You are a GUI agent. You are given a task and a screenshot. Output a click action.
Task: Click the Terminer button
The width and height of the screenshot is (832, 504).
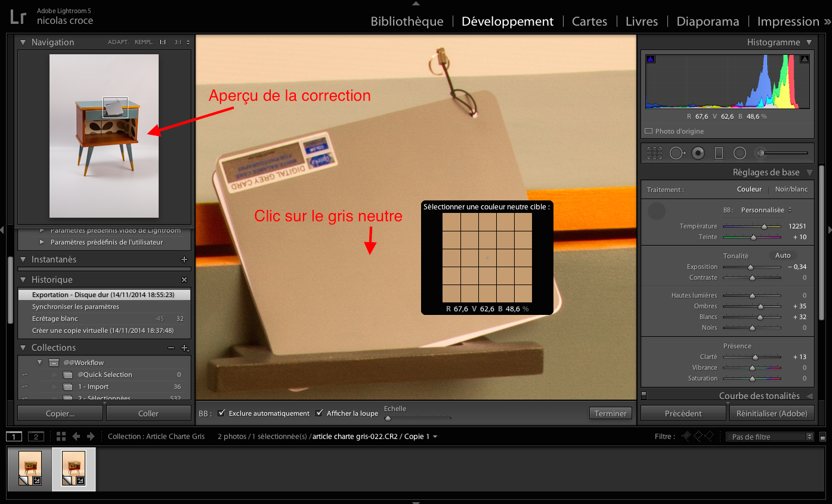(610, 413)
